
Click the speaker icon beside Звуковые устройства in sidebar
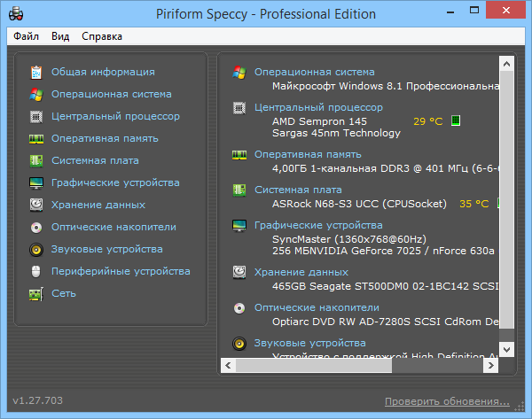[x=36, y=249]
